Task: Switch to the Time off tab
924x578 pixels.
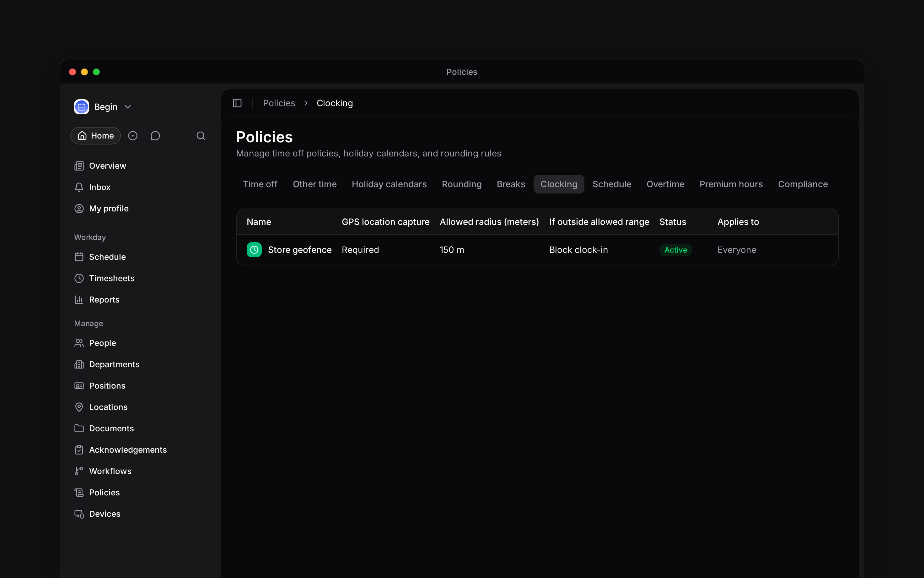Action: click(261, 184)
